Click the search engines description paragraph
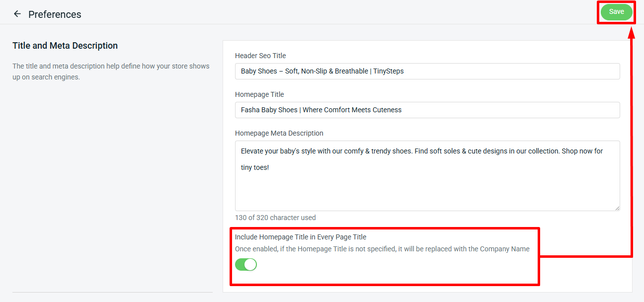Image resolution: width=644 pixels, height=302 pixels. point(110,71)
